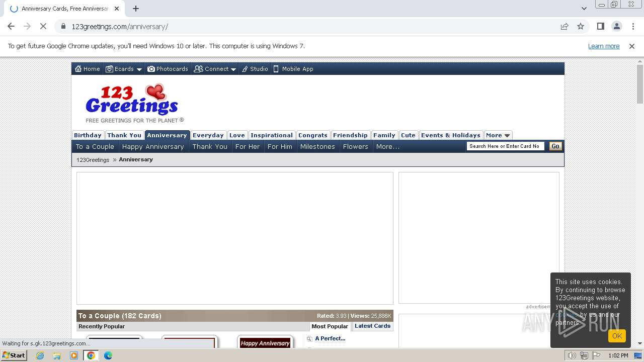Open the Windows Start menu
Screen dimensions: 644x362
(x=14, y=355)
